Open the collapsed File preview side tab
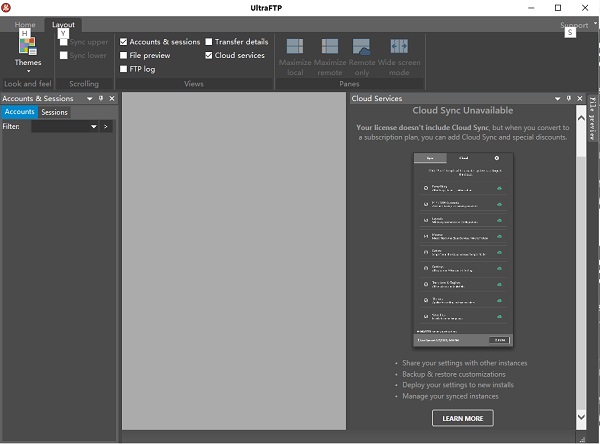Screen dimensions: 600x444 click(592, 118)
